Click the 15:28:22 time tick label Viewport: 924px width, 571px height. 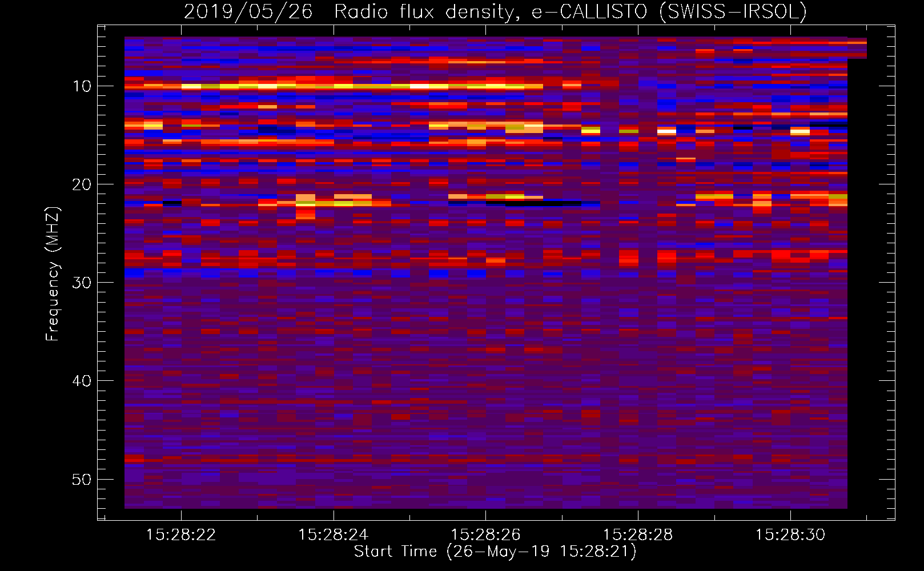pos(181,534)
